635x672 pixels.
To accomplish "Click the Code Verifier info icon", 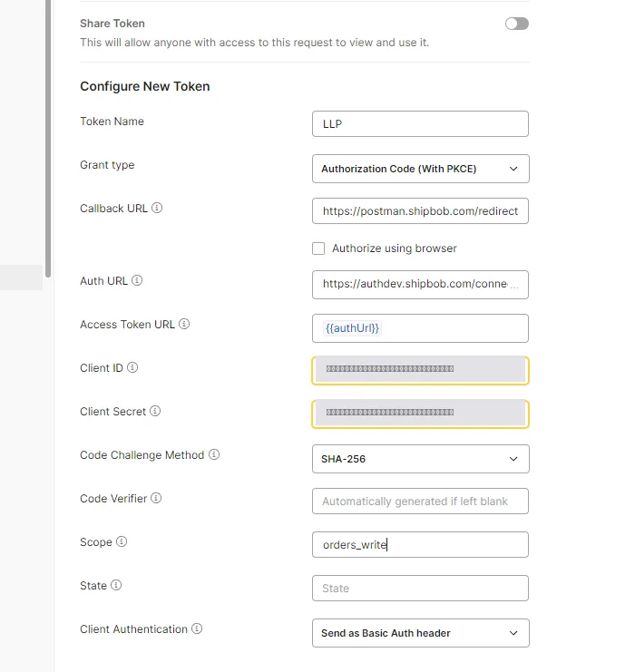I will [156, 498].
